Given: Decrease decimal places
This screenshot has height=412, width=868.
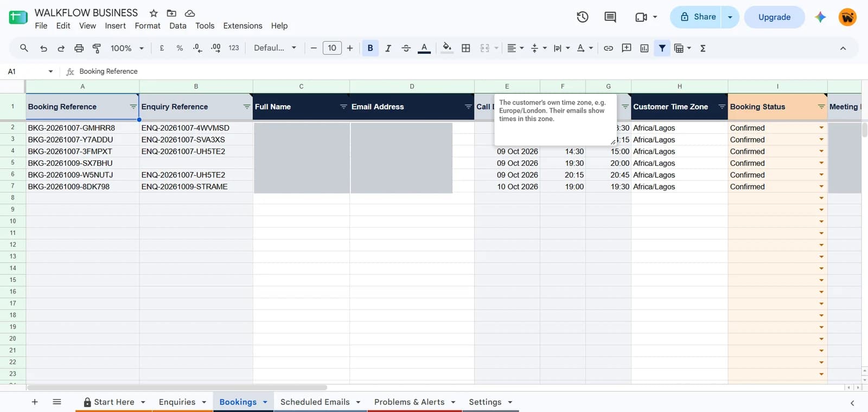Looking at the screenshot, I should tap(197, 48).
